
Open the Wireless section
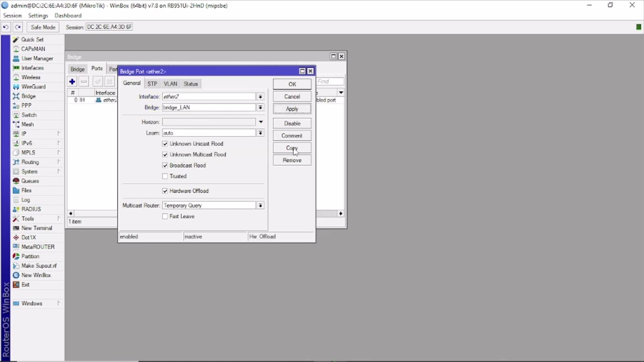[x=31, y=77]
